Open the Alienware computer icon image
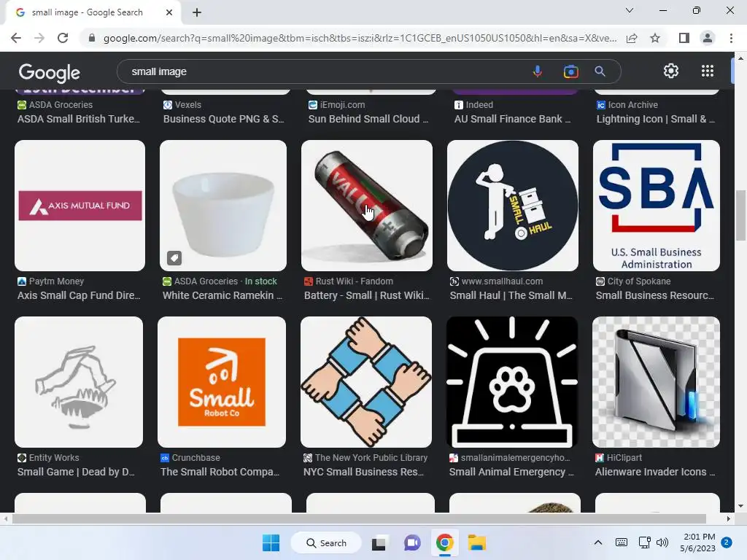This screenshot has width=747, height=560. pos(656,382)
